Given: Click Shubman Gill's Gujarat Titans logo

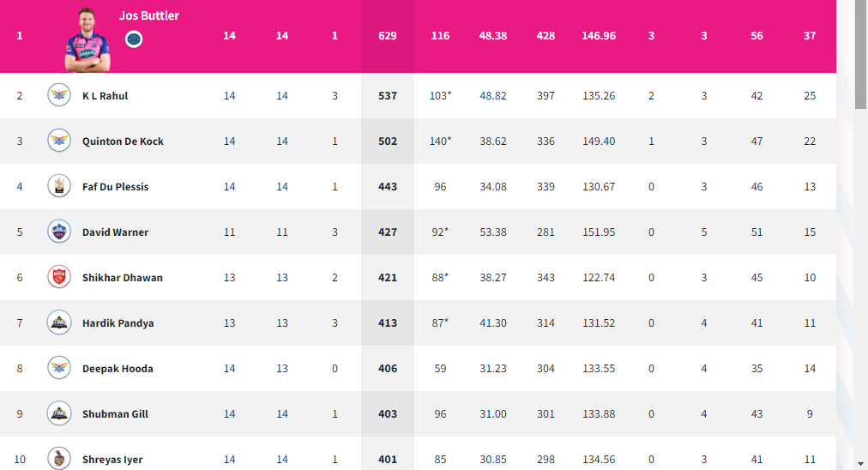Looking at the screenshot, I should click(x=59, y=413).
